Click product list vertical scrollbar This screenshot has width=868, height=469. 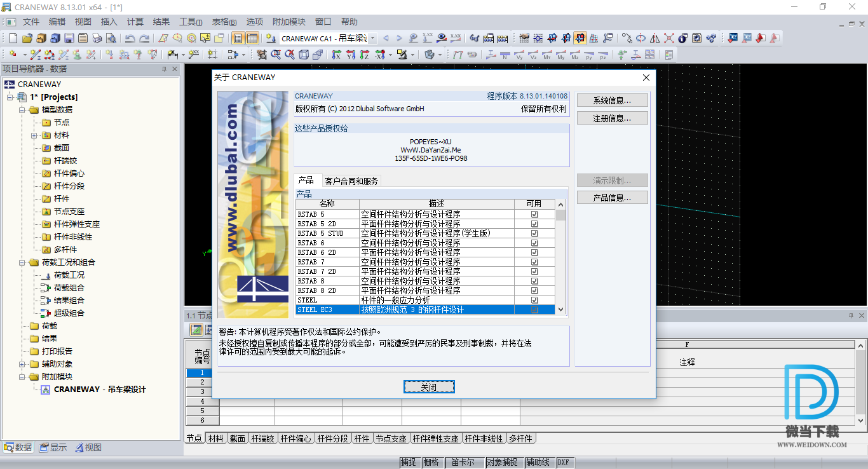560,257
